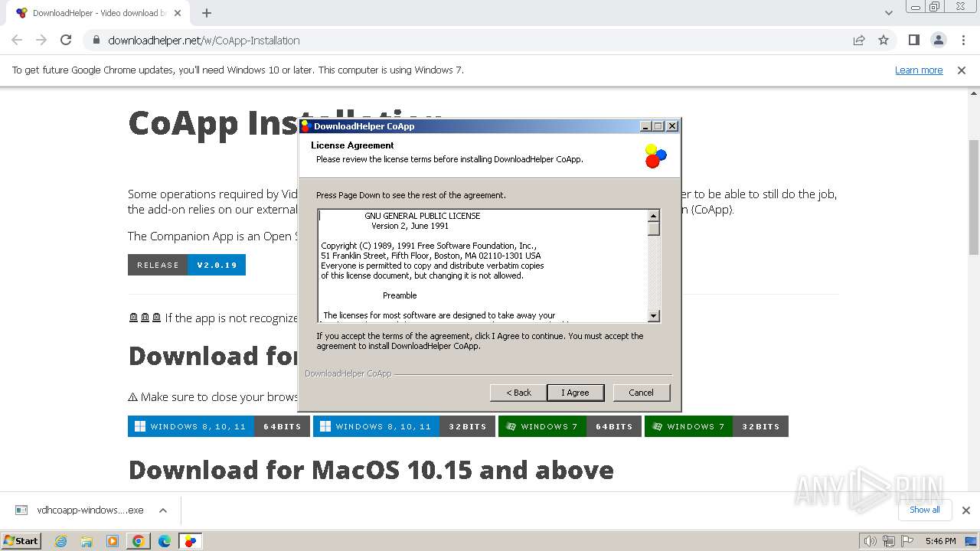Click license text scroll down arrow

click(654, 316)
